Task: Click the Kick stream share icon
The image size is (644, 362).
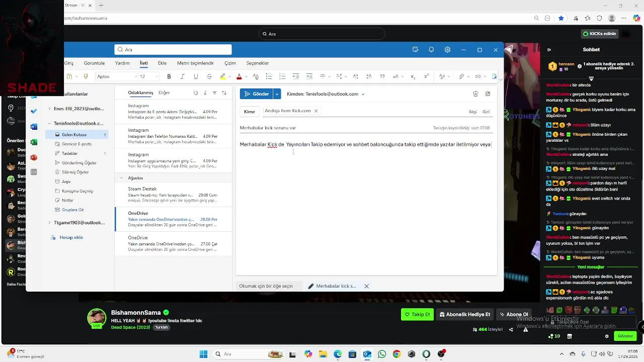Action: click(x=511, y=329)
